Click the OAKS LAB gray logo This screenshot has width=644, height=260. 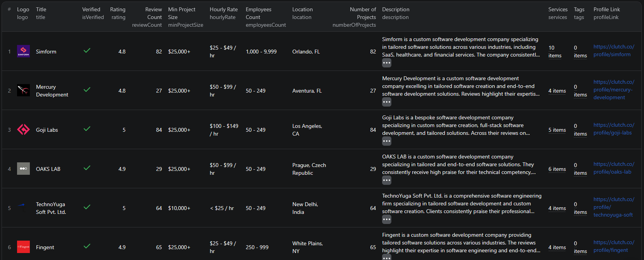[23, 169]
